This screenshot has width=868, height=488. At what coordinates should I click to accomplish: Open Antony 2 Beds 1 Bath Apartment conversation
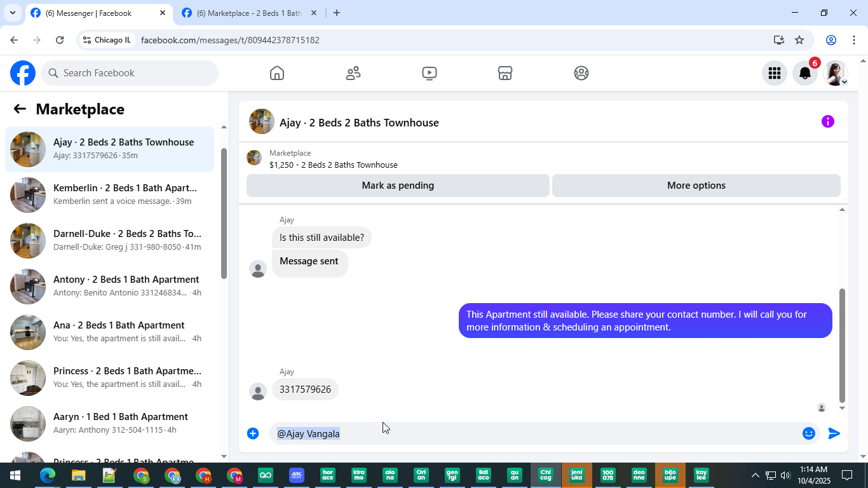(109, 287)
